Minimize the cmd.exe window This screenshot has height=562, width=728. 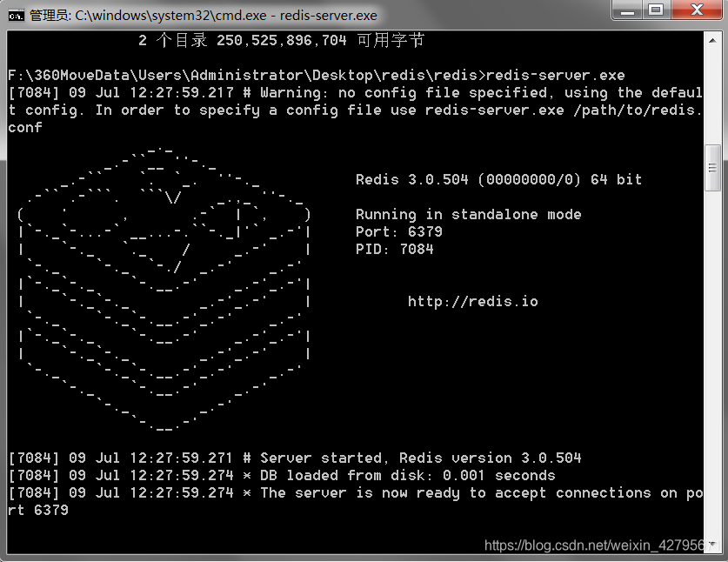(627, 10)
